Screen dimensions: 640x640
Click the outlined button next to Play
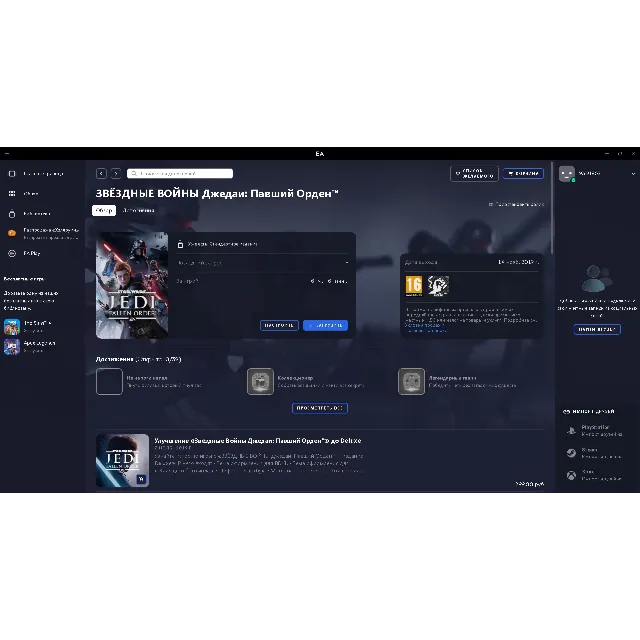[x=279, y=325]
